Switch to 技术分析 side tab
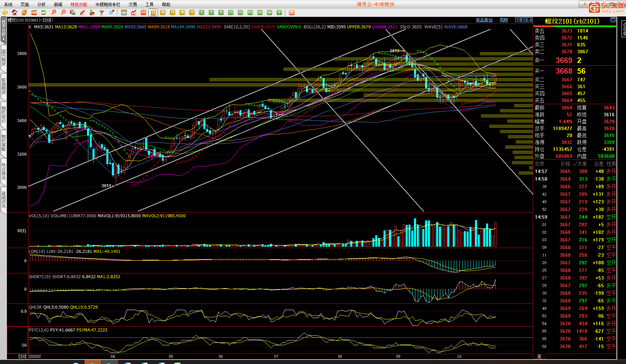The height and width of the screenshot is (364, 626). (x=3, y=30)
